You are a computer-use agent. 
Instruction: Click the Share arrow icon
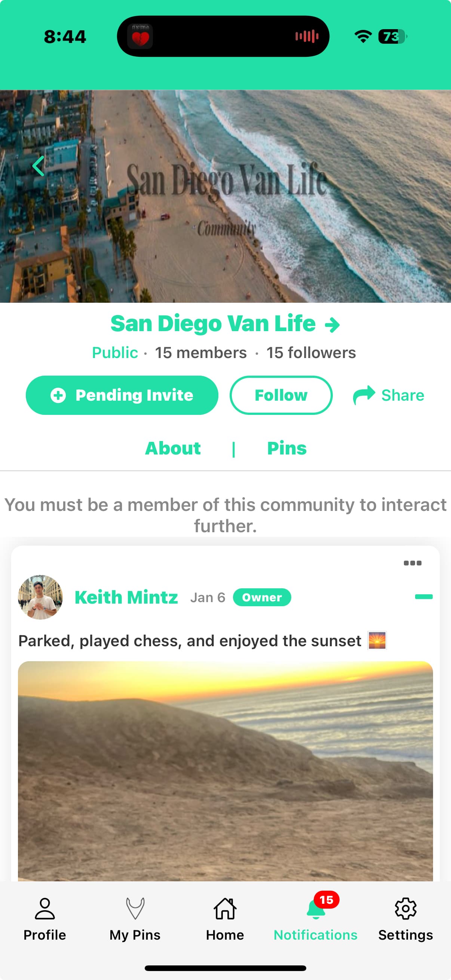pyautogui.click(x=364, y=395)
